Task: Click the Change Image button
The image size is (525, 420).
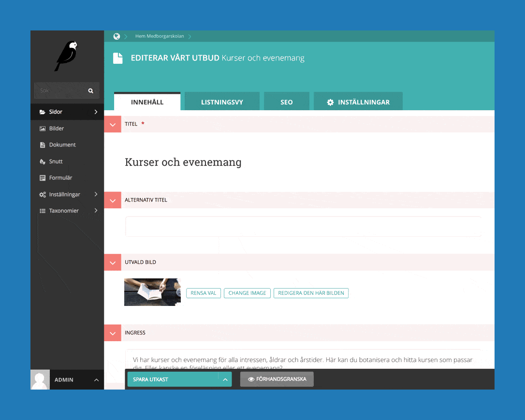Action: (x=247, y=293)
